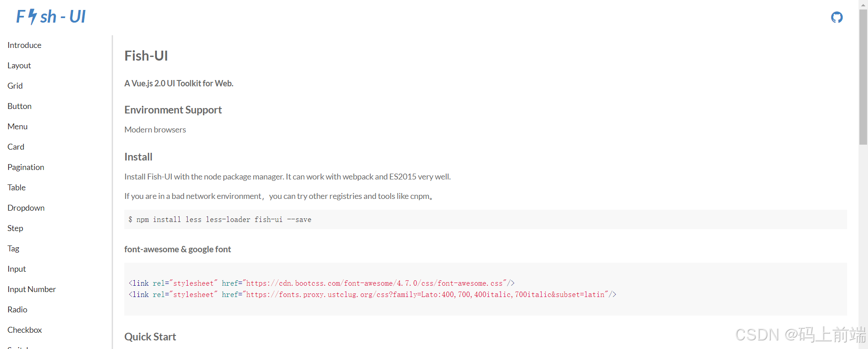868x349 pixels.
Task: Click the 'Modern browsers' text
Action: [x=155, y=130]
